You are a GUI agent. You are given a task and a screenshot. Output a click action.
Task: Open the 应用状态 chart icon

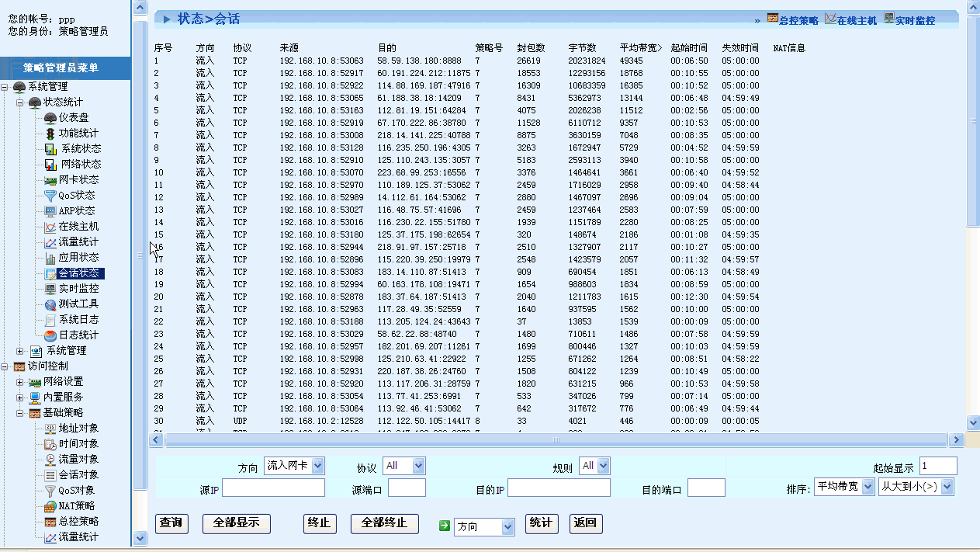[x=50, y=258]
